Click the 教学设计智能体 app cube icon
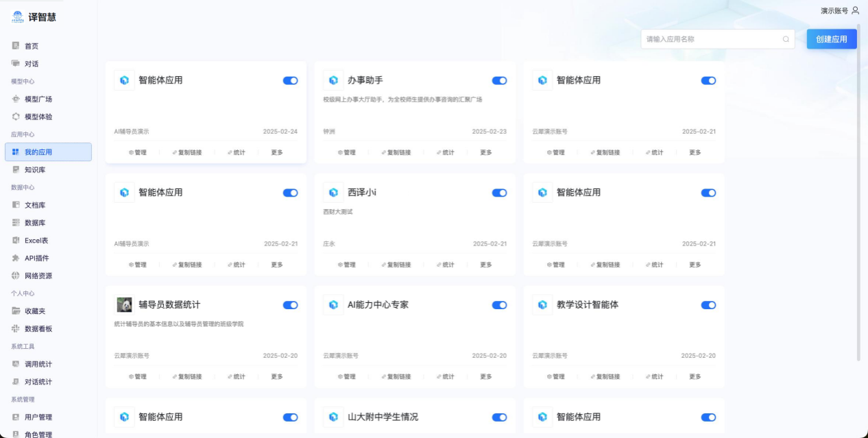This screenshot has width=868, height=438. coord(542,305)
